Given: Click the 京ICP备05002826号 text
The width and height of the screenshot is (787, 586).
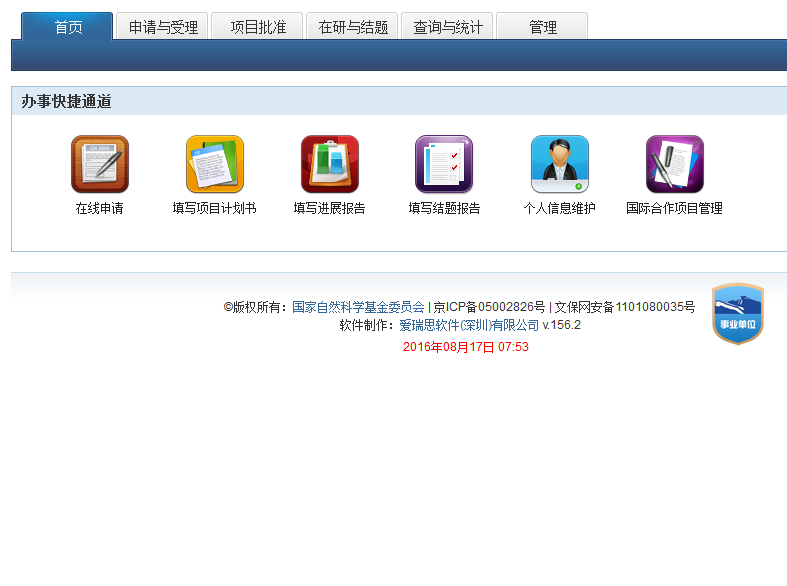Looking at the screenshot, I should 489,307.
